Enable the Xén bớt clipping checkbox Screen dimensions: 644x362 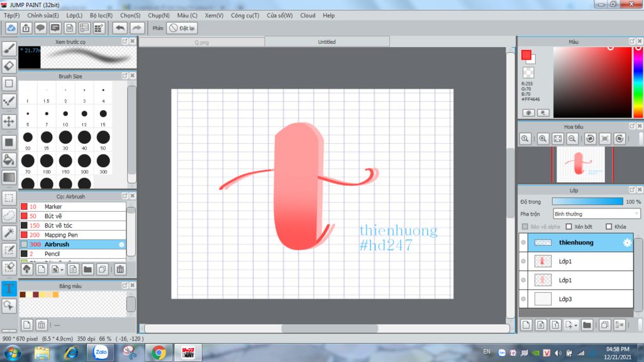pos(569,227)
